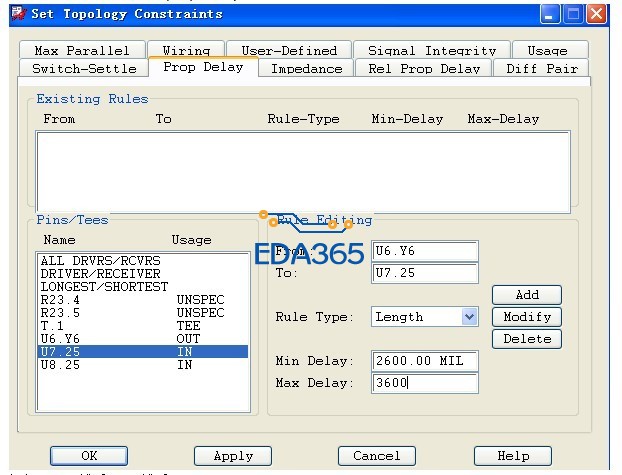Click the Existing Rules list box
The height and width of the screenshot is (475, 622).
point(303,172)
